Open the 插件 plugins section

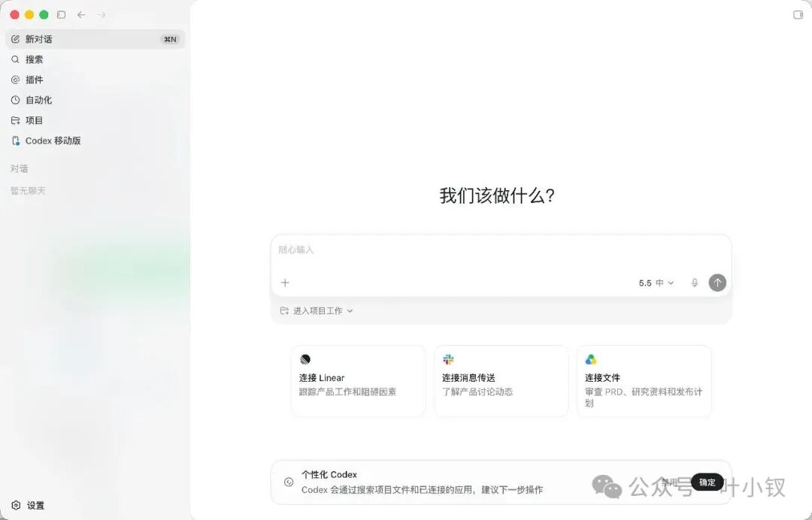(x=95, y=80)
